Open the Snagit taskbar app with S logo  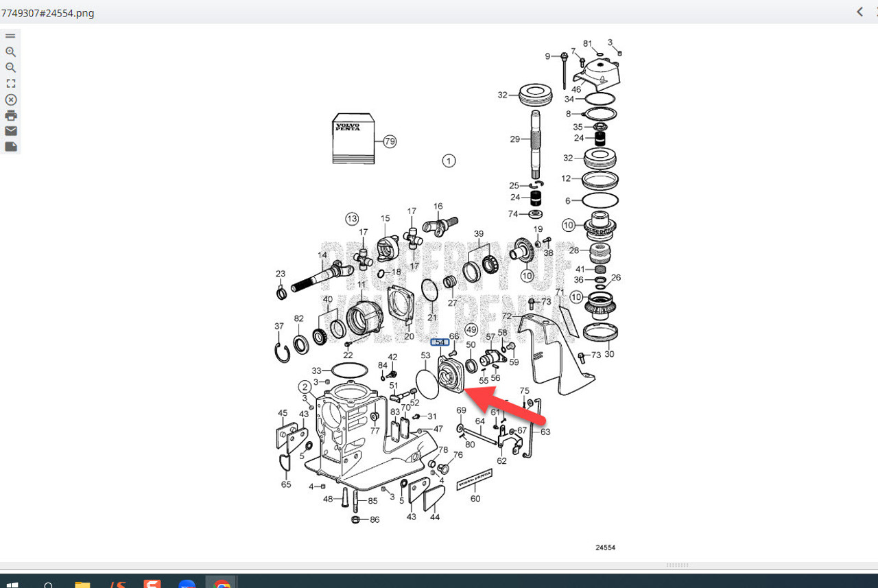click(x=152, y=585)
